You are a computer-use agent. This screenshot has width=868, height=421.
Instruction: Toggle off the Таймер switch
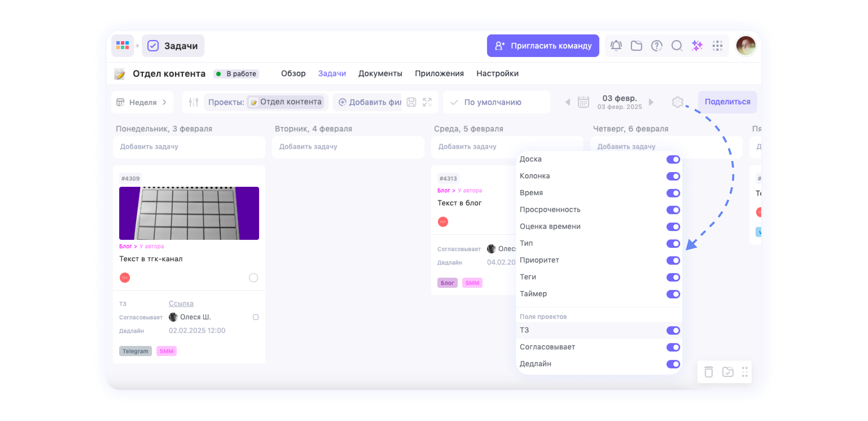pyautogui.click(x=673, y=294)
